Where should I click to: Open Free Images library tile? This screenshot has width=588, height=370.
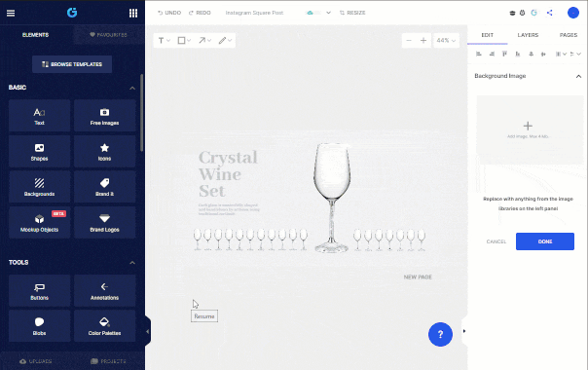point(104,116)
